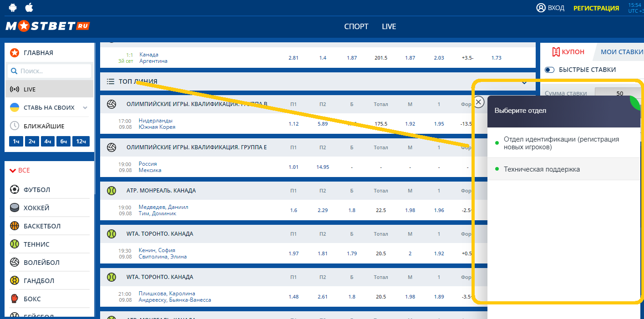Viewport: 644px width, 319px height.
Task: Select the 1ч time filter
Action: (x=16, y=142)
